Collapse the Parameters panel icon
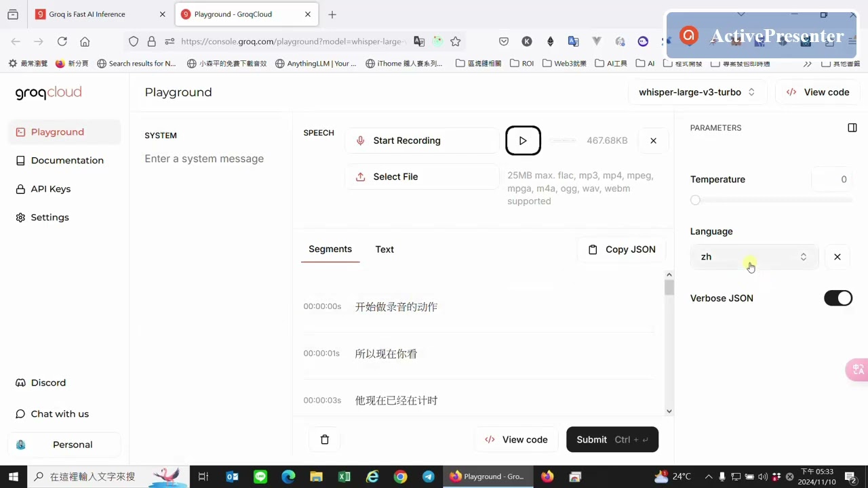The height and width of the screenshot is (488, 868). [x=852, y=127]
